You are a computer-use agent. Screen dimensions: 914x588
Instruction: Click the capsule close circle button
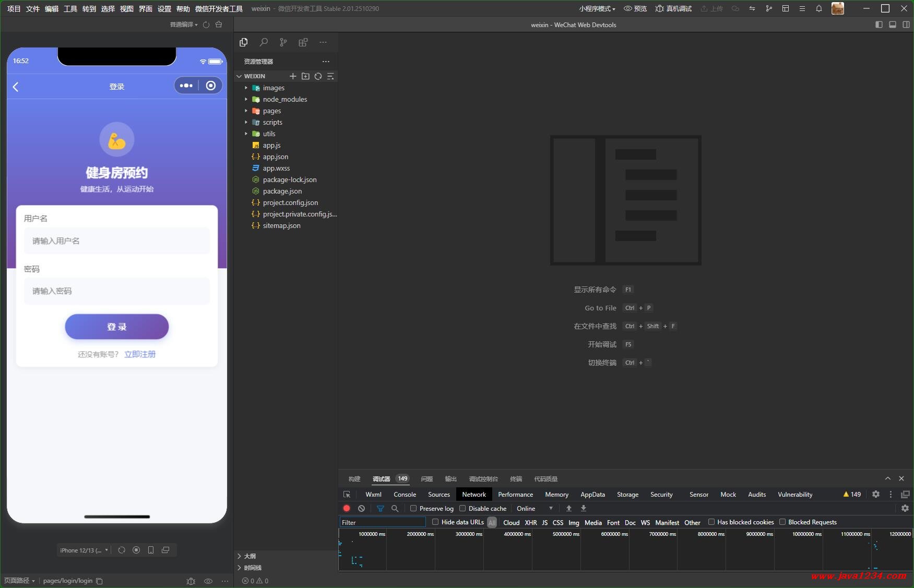[211, 86]
